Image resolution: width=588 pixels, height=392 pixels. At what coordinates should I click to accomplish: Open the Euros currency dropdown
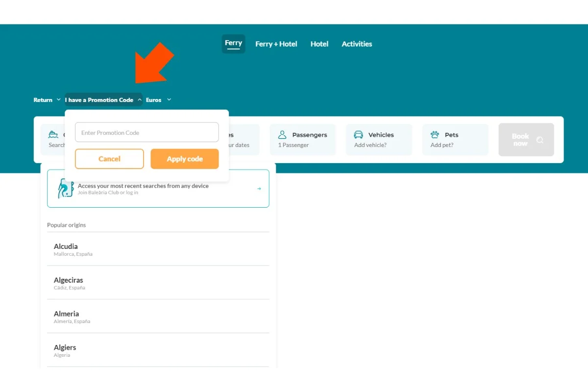(158, 100)
